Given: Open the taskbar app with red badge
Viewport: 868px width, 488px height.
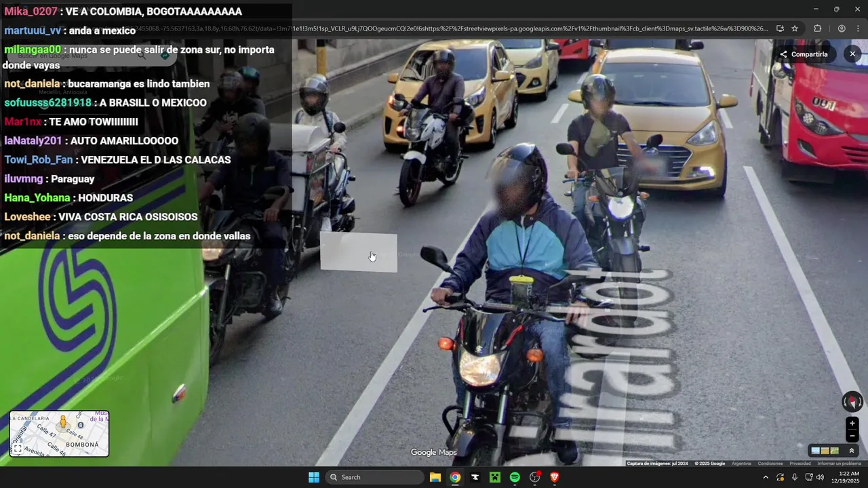Looking at the screenshot, I should pos(535,477).
